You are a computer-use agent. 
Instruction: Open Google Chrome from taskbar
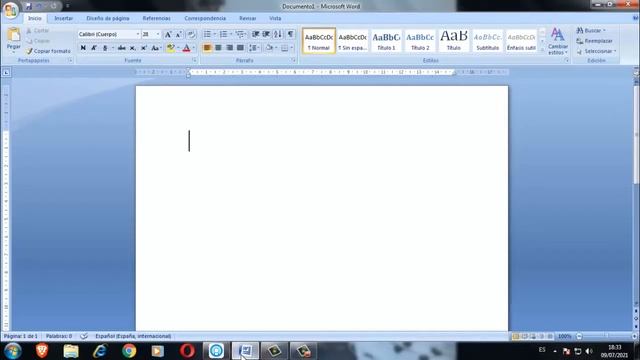coord(129,351)
